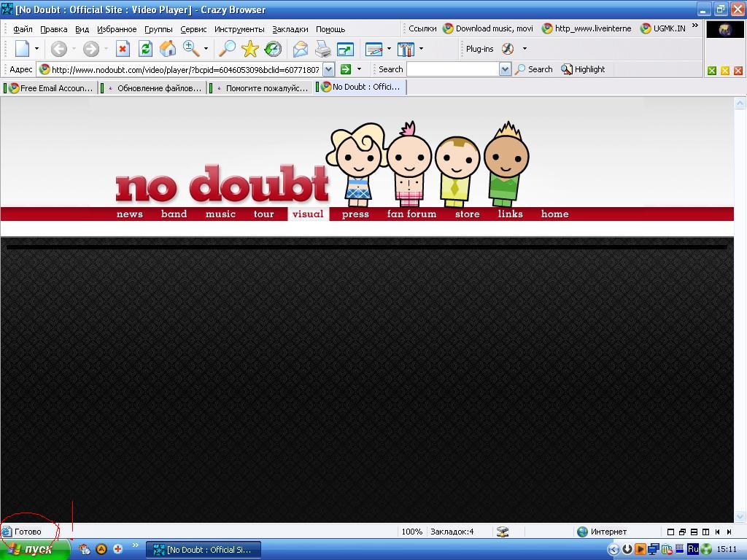Switch to next tab via status bar arrow
The image size is (747, 560).
tap(729, 532)
